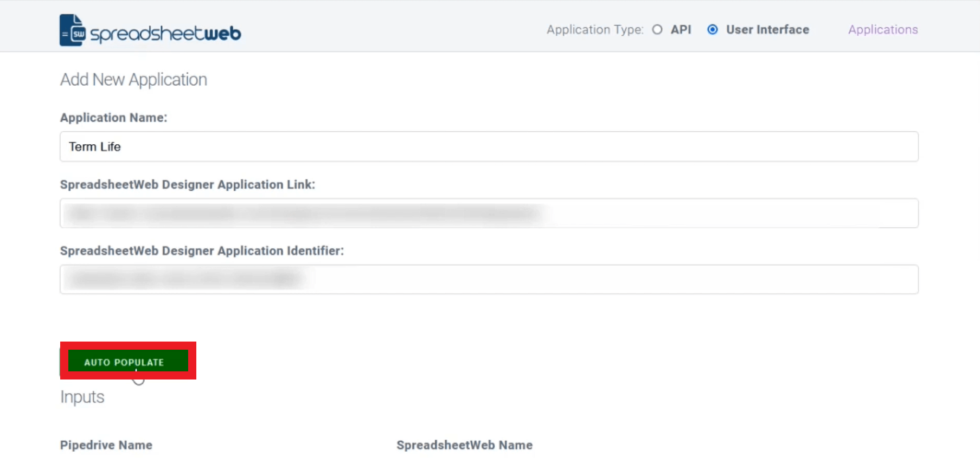980x463 pixels.
Task: Click the SpreadsheetWeb Name column header
Action: pos(464,445)
